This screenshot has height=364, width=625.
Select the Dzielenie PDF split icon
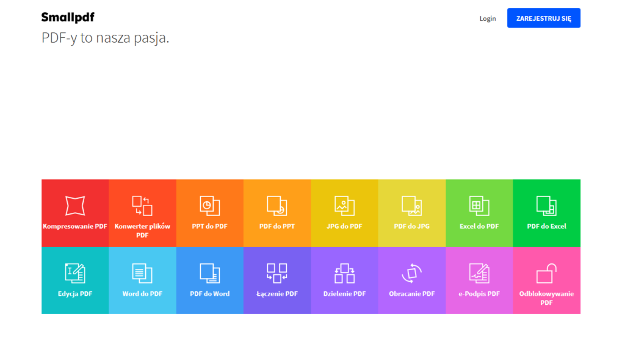point(344,273)
